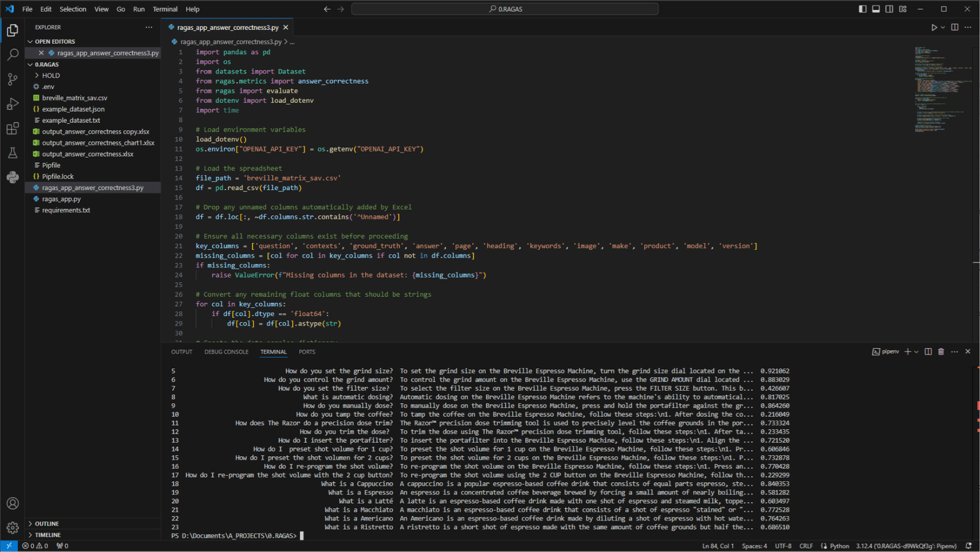Go forward with navigation arrow
The width and height of the screenshot is (980, 552).
[341, 9]
